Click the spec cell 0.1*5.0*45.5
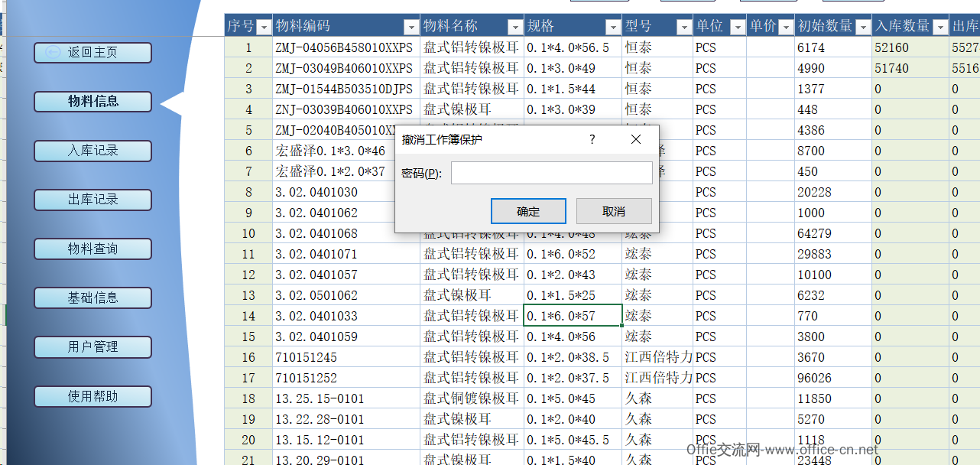 [573, 440]
